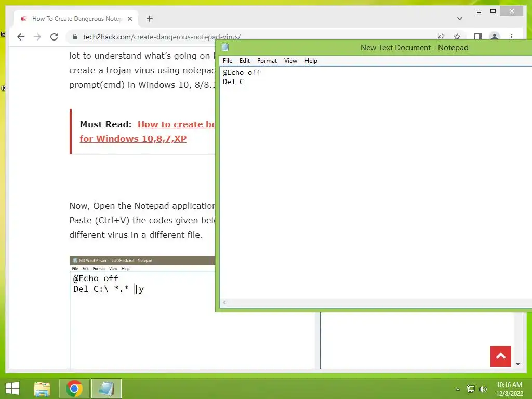Image resolution: width=532 pixels, height=399 pixels.
Task: Click the red scroll-to-top arrow button
Action: 500,356
